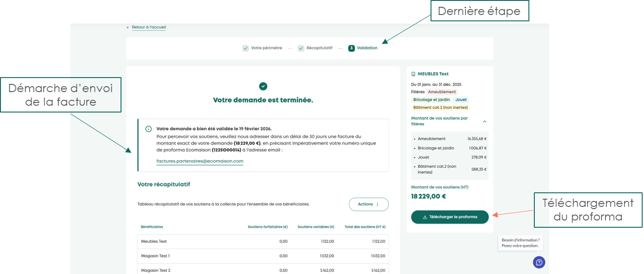Screen dimensions: 644x274
Task: Click the Retour à l'accueil link
Action: pos(149,27)
